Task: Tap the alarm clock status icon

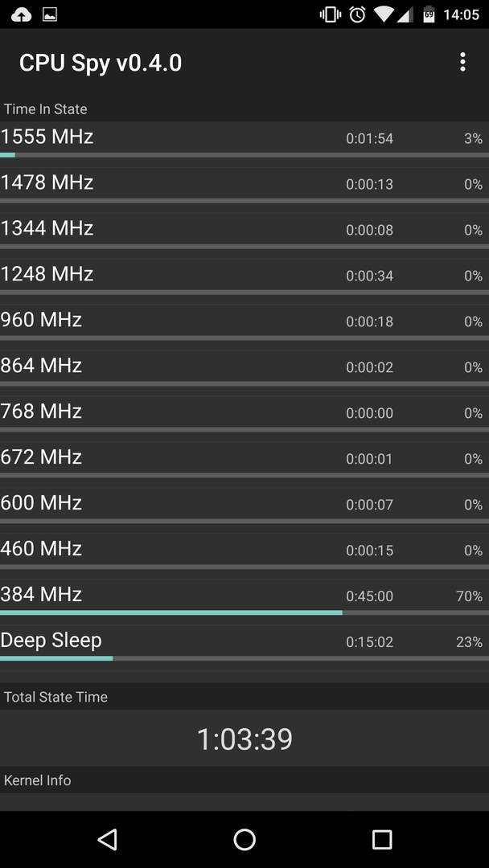Action: (357, 14)
